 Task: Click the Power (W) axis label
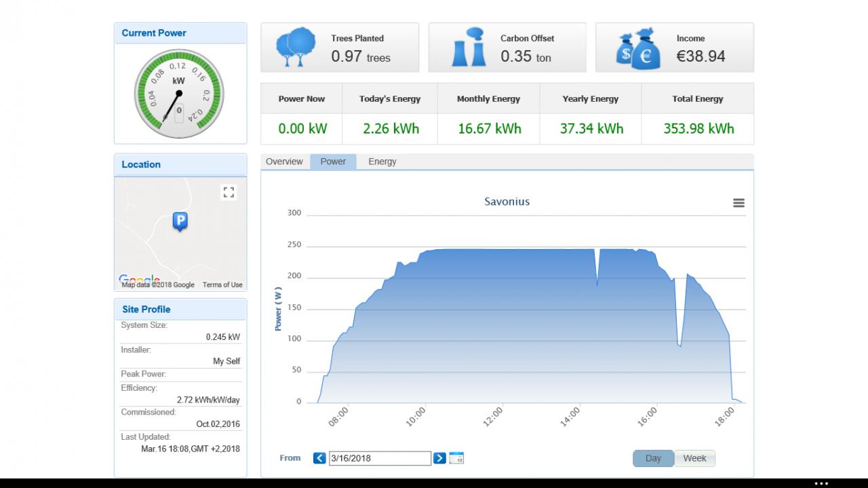(x=278, y=308)
